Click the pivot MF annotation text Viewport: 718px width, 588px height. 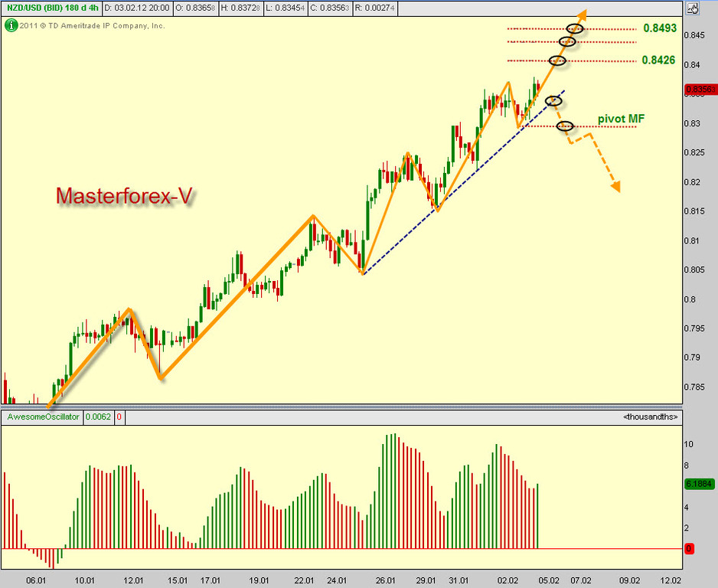tap(621, 119)
